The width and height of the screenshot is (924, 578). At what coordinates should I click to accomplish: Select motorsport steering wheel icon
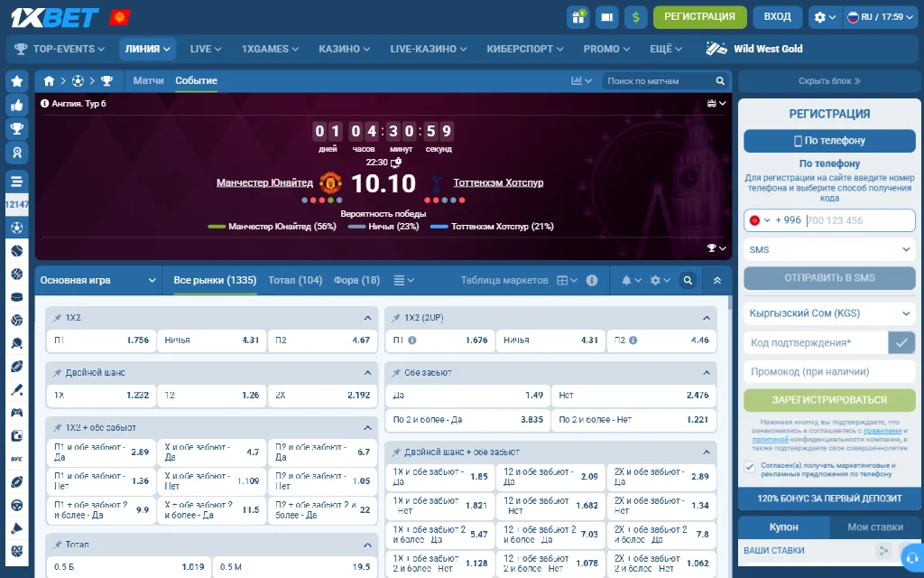pyautogui.click(x=17, y=505)
